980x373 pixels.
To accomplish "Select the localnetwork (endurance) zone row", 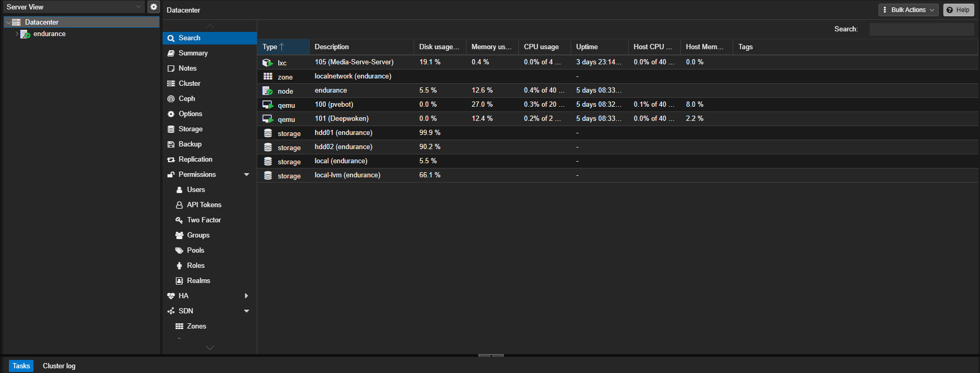I will 617,76.
